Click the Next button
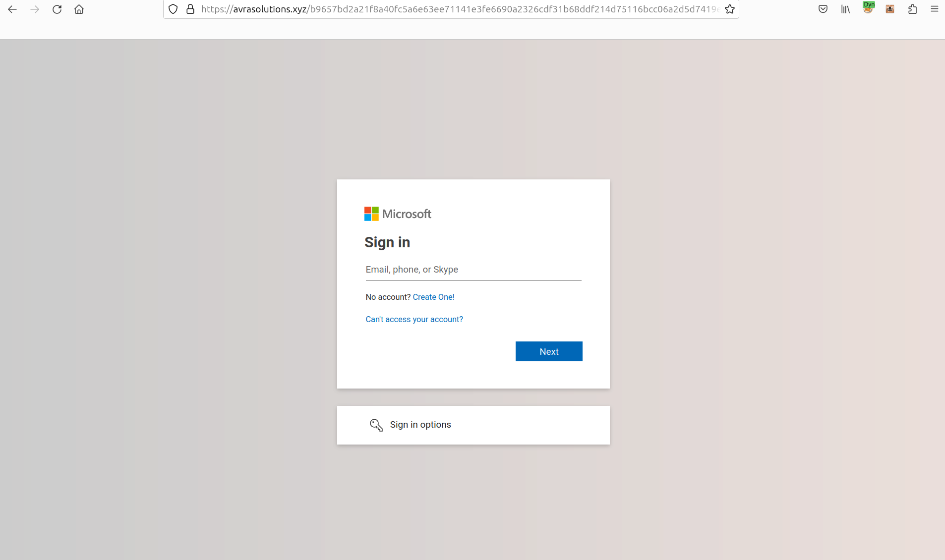 click(x=549, y=351)
